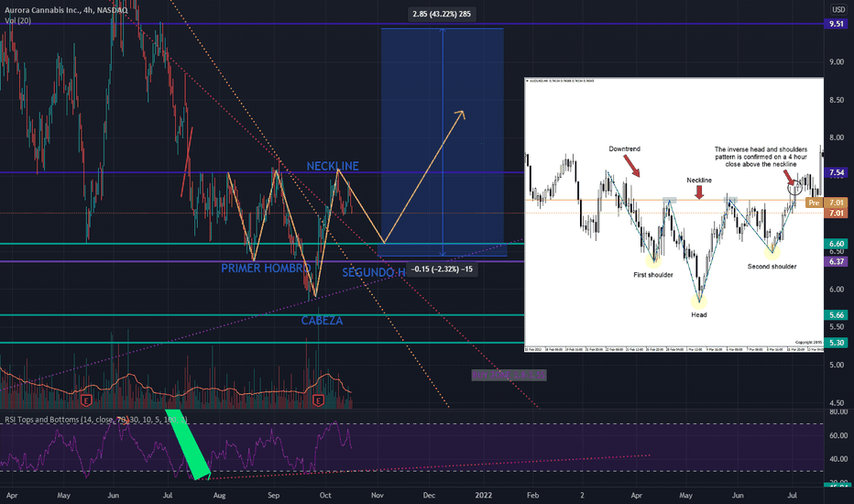
Task: Click the 6.37 price label
Action: coord(837,261)
